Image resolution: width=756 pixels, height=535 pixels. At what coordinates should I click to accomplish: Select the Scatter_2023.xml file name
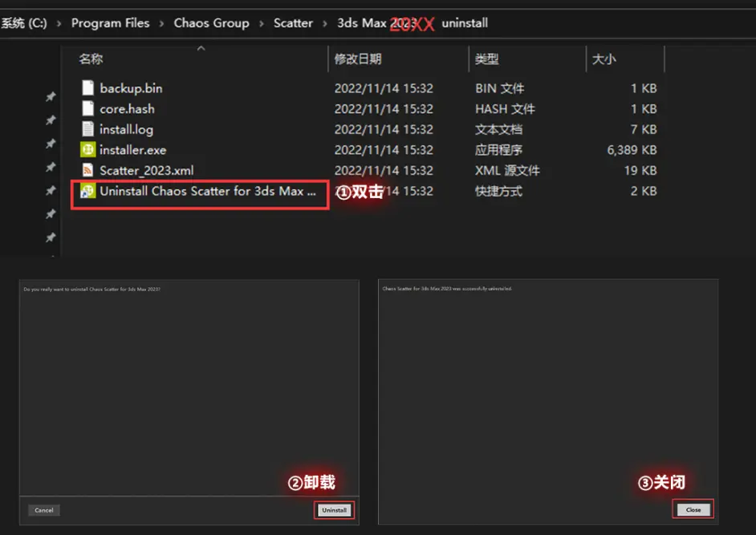(147, 171)
